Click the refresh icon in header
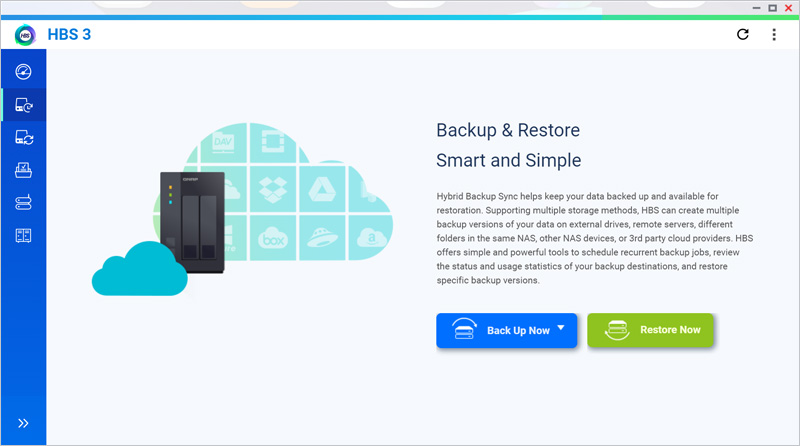 (743, 34)
